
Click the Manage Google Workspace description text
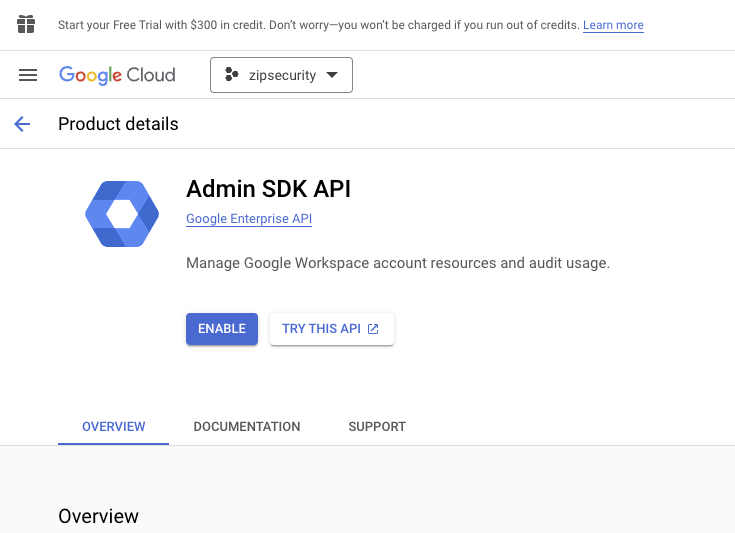[x=397, y=264]
